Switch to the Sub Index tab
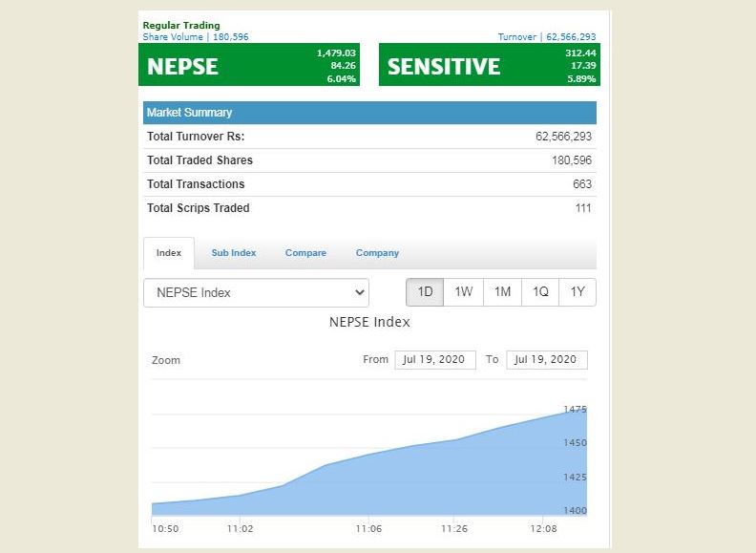 click(234, 253)
